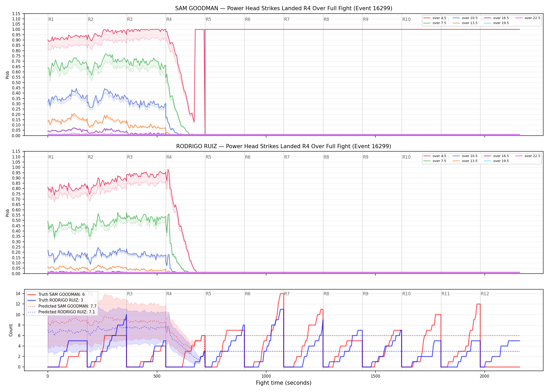Pick 'over 7.5' in RODRIGO RUIZ legend
Image resolution: width=549 pixels, height=392 pixels.
tap(435, 161)
